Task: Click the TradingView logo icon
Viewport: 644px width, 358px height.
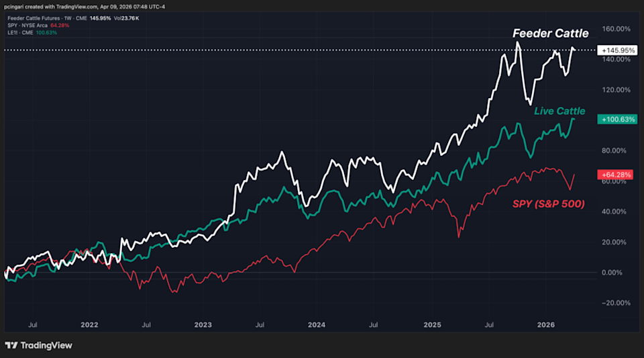Action: point(12,345)
